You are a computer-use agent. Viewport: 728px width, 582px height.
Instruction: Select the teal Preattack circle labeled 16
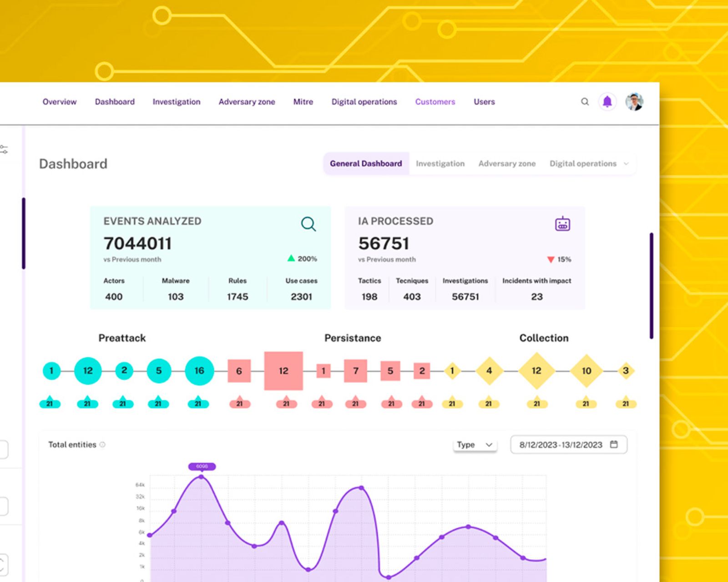click(x=199, y=371)
